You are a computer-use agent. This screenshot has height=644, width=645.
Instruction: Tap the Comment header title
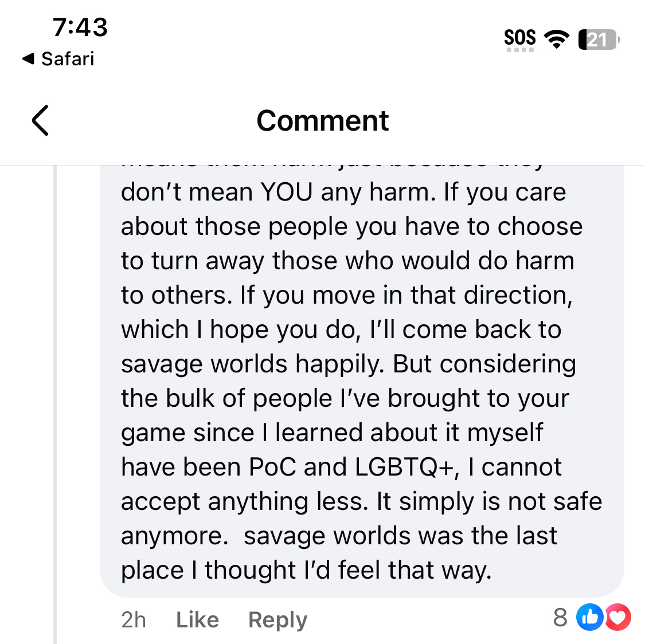(x=322, y=120)
